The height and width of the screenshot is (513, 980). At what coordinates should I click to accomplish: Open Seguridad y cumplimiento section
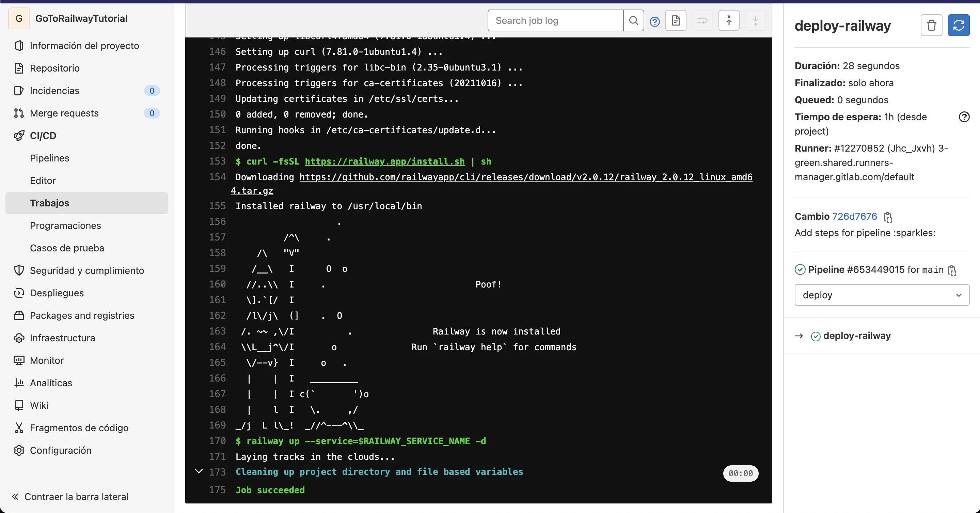(x=87, y=270)
